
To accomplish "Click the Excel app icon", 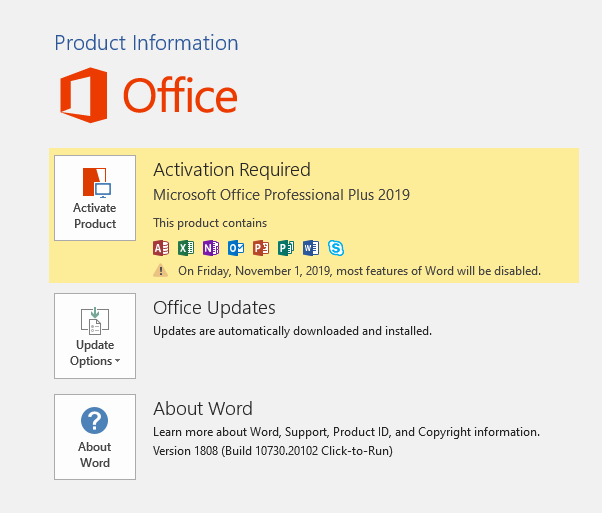I will click(x=186, y=248).
